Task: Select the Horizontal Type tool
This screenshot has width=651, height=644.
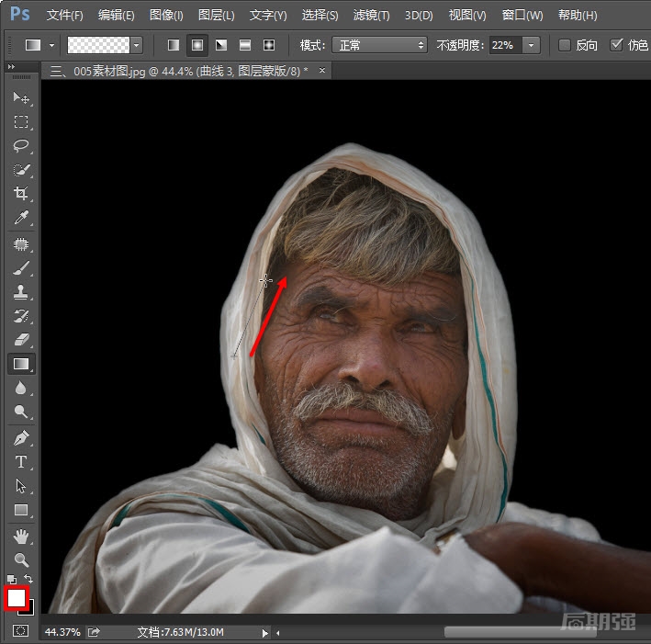Action: [x=21, y=462]
